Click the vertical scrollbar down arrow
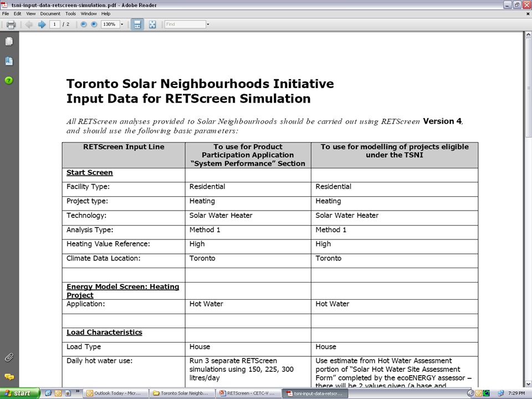Image resolution: width=532 pixels, height=399 pixels. pyautogui.click(x=528, y=383)
